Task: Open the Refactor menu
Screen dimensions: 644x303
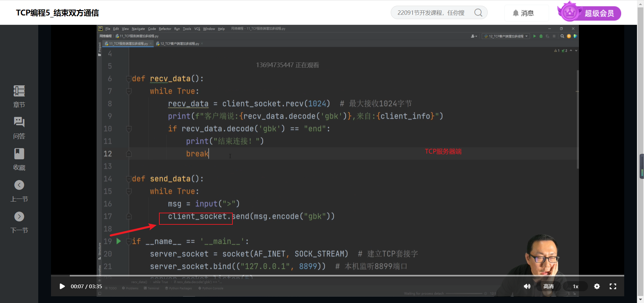Action: click(165, 29)
